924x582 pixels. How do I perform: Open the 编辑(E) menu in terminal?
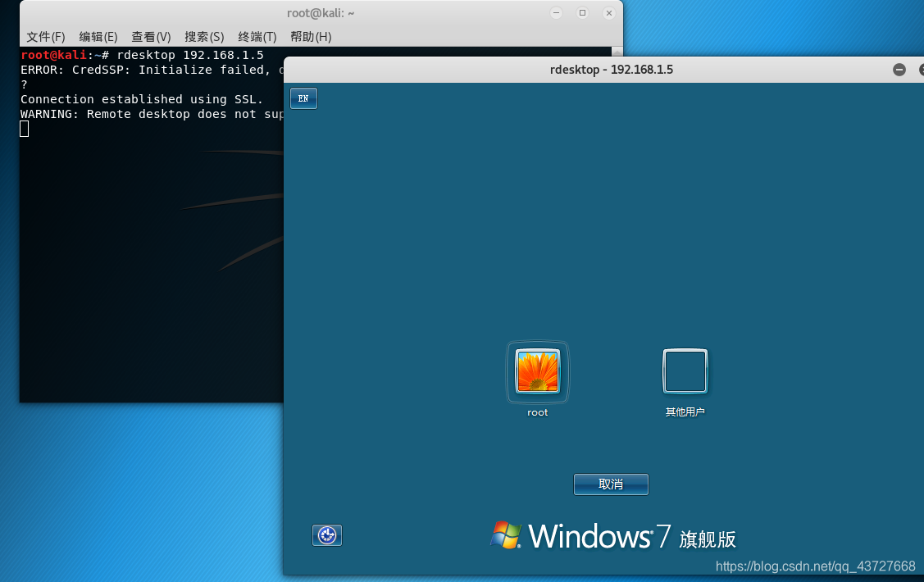pos(98,37)
